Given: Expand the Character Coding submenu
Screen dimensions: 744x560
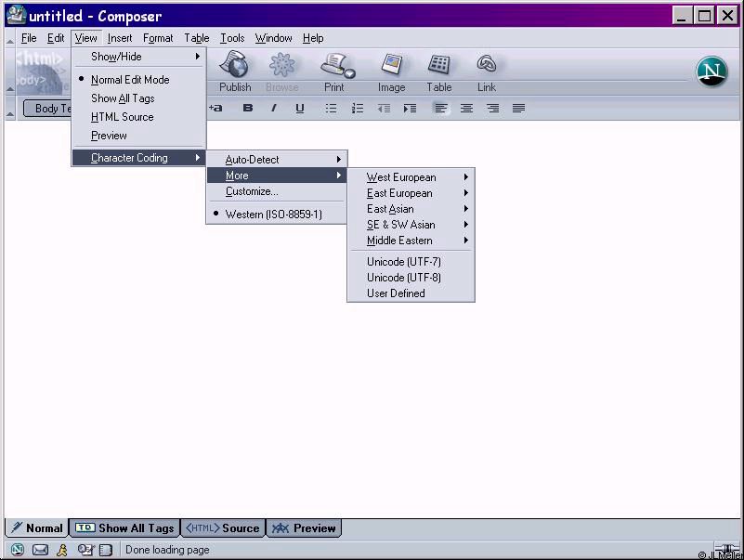Looking at the screenshot, I should click(x=139, y=158).
